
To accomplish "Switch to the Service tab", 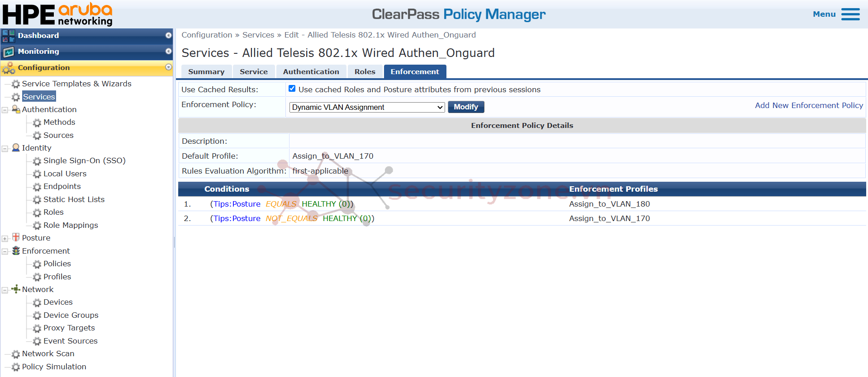I will pos(254,72).
